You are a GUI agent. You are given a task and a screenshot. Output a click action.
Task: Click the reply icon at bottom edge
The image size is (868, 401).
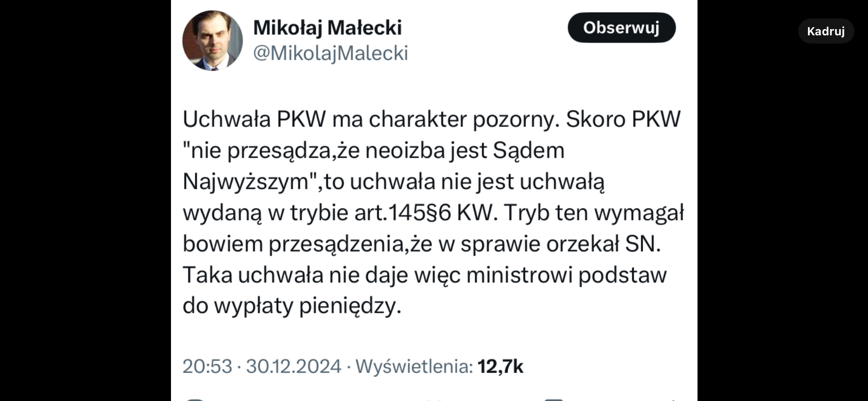click(195, 399)
